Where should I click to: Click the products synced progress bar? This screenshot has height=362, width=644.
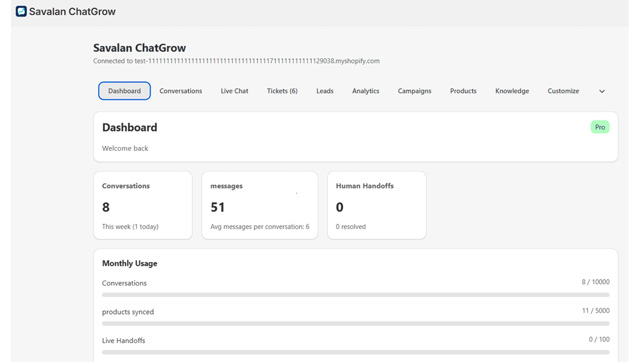point(356,323)
